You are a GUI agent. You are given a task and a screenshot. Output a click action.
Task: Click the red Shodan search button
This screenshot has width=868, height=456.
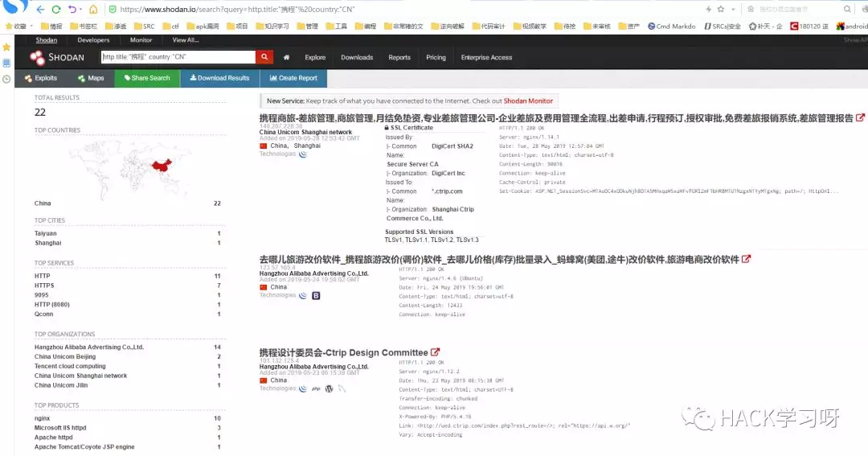tap(264, 56)
